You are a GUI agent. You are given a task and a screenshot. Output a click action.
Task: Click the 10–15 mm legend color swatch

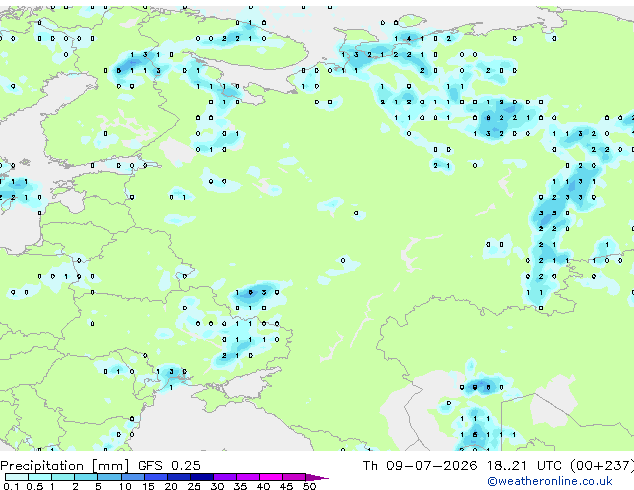(x=132, y=477)
